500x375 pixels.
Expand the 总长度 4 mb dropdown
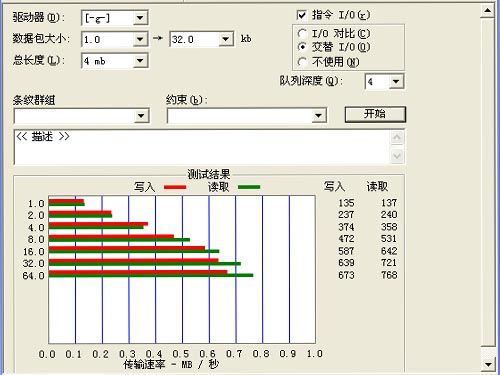click(x=140, y=61)
